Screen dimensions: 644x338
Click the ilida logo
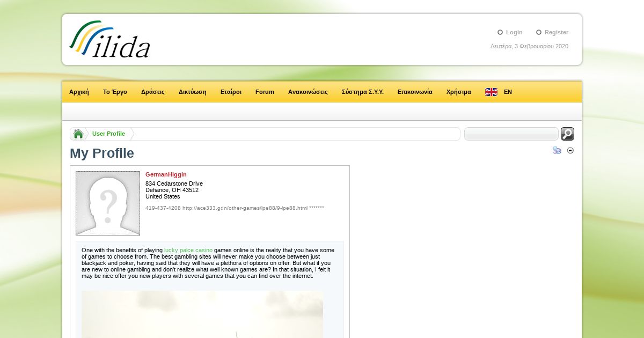click(109, 39)
